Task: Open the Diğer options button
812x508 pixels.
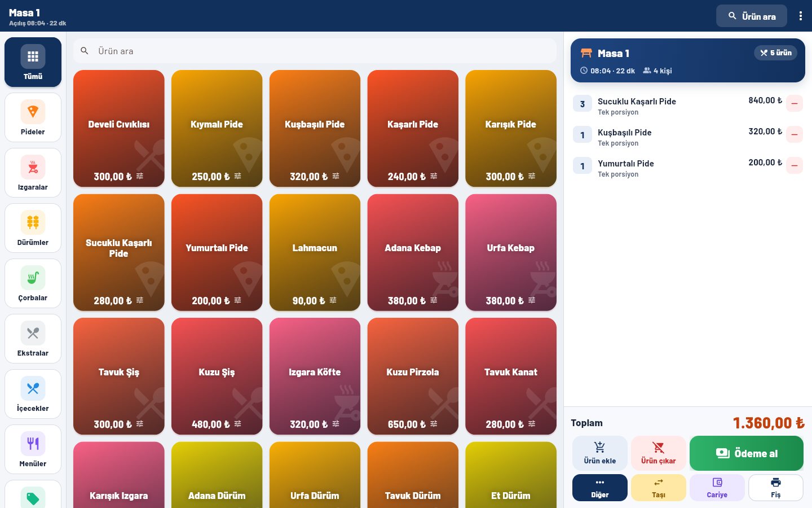Action: (600, 488)
